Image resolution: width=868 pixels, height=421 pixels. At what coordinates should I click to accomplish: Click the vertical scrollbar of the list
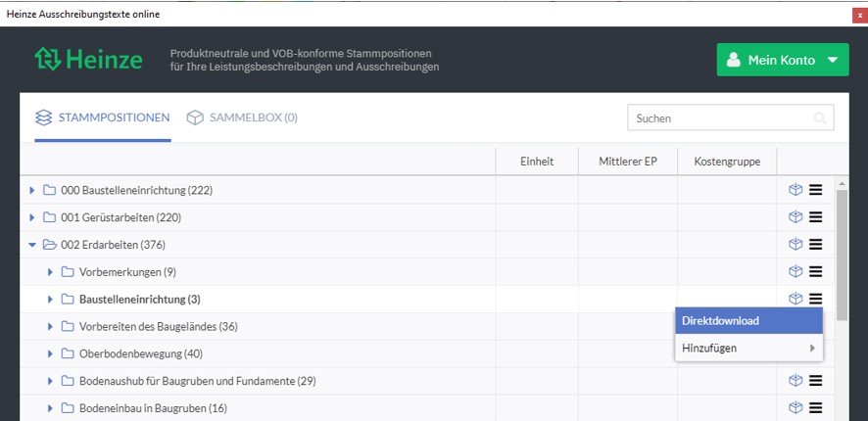pyautogui.click(x=841, y=255)
